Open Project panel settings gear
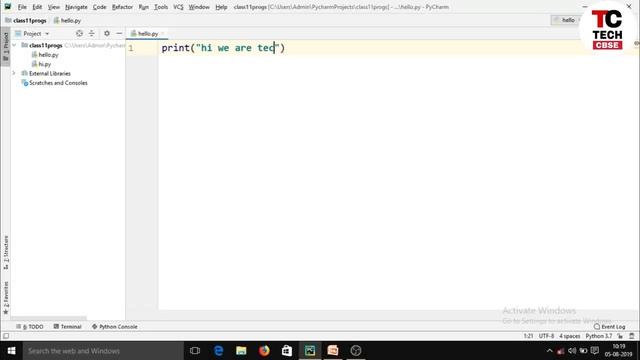The width and height of the screenshot is (640, 360). coord(107,33)
